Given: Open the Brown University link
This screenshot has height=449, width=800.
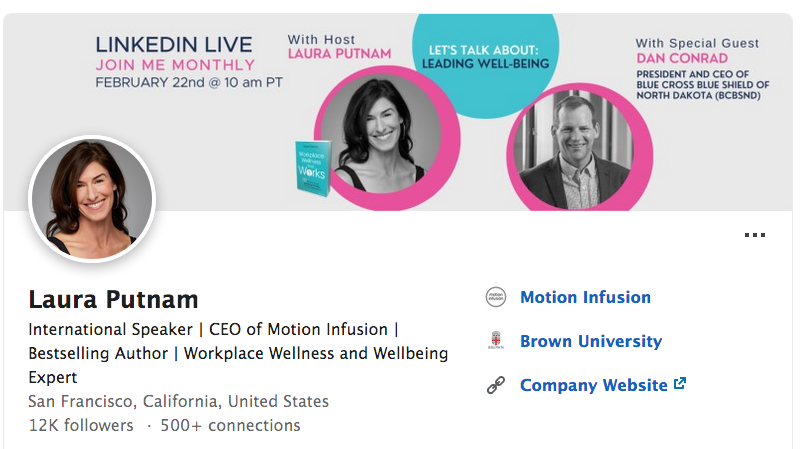Looking at the screenshot, I should click(590, 341).
